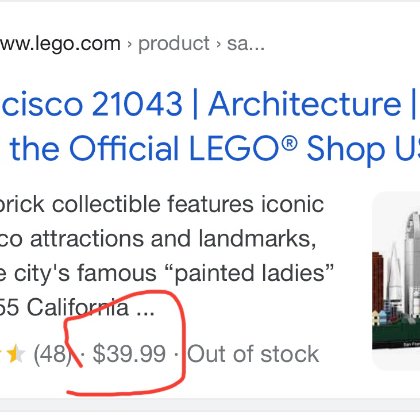Select the 'product' breadcrumb segment
Screen dimensions: 420x420
174,44
